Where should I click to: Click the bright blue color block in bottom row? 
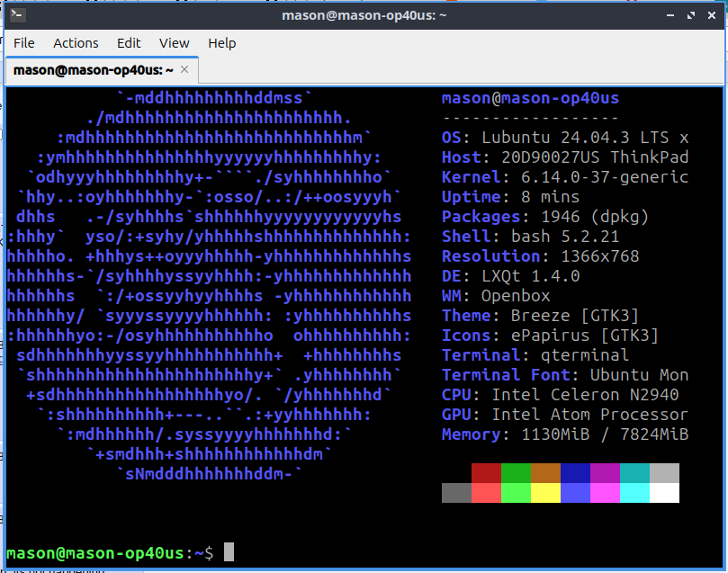click(x=575, y=493)
